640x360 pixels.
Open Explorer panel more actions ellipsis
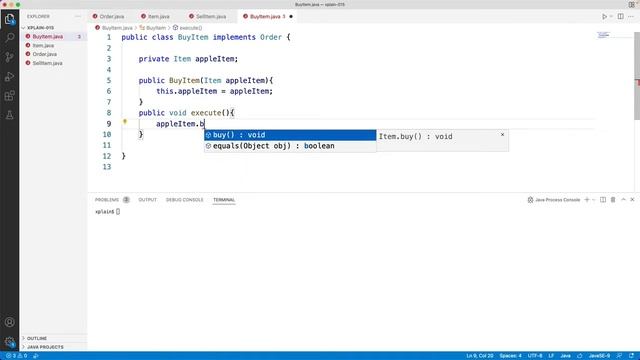[x=78, y=16]
